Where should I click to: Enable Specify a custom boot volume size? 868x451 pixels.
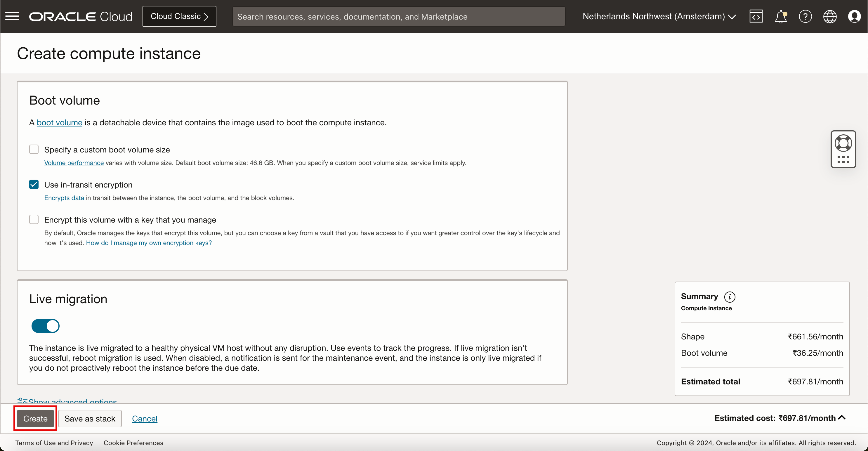[34, 149]
